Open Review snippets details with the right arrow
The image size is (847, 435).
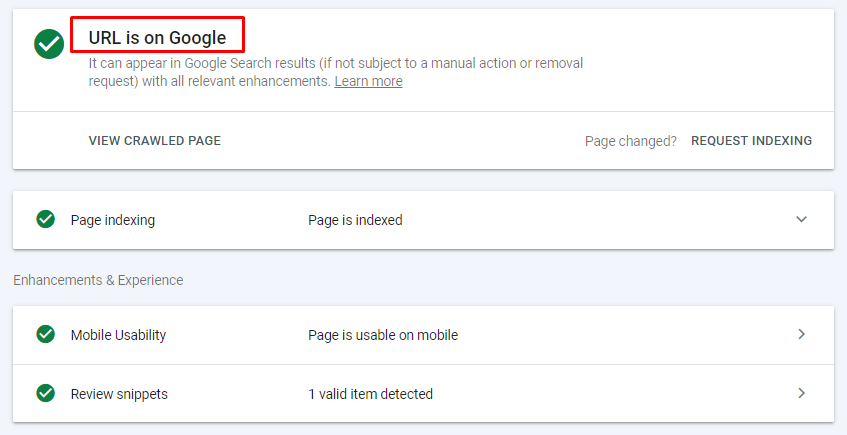802,393
